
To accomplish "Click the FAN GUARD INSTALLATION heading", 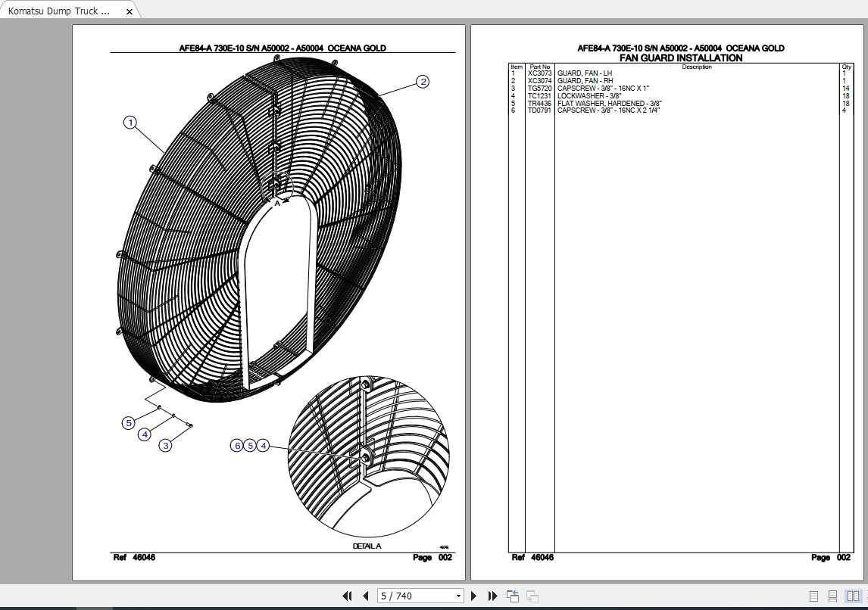I will [x=681, y=58].
